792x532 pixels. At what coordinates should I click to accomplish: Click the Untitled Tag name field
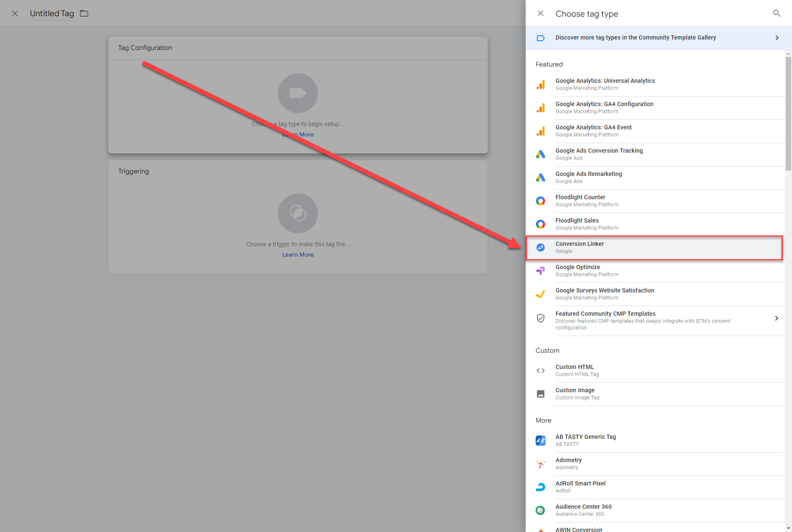(52, 13)
